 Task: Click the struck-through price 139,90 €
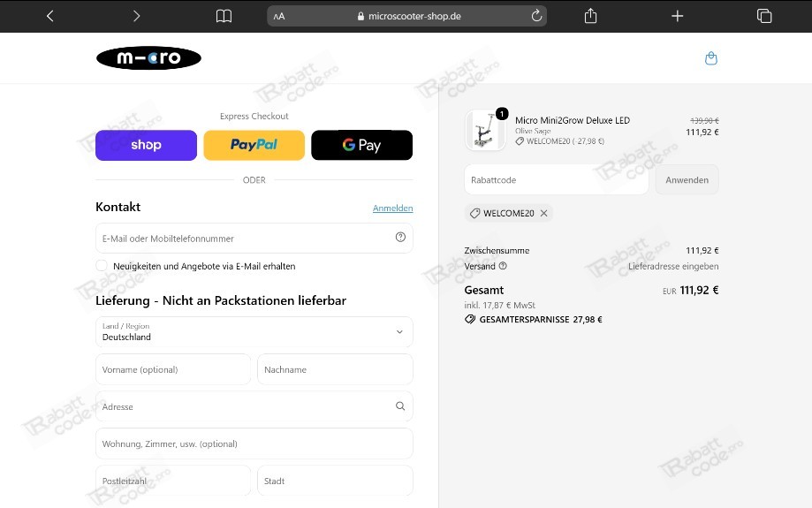[x=704, y=120]
